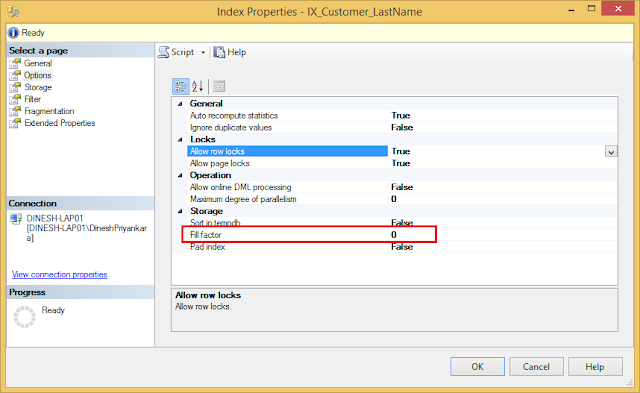Switch property grid to Categorized view
The image size is (640, 393).
180,87
